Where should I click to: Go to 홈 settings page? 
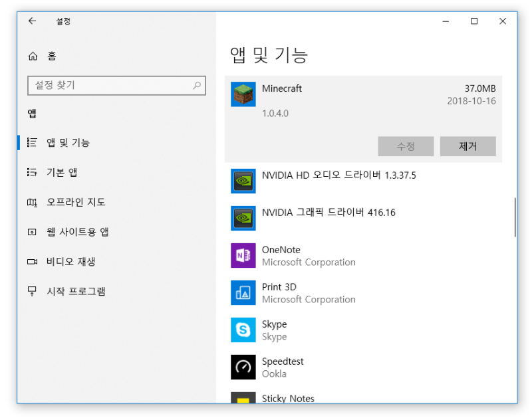[x=116, y=56]
